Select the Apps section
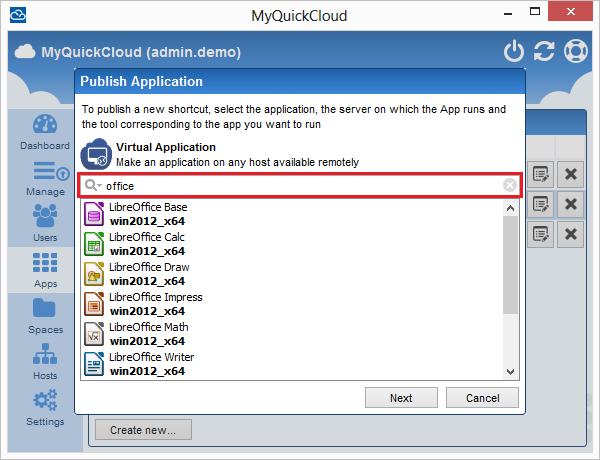The width and height of the screenshot is (600, 460). [45, 270]
